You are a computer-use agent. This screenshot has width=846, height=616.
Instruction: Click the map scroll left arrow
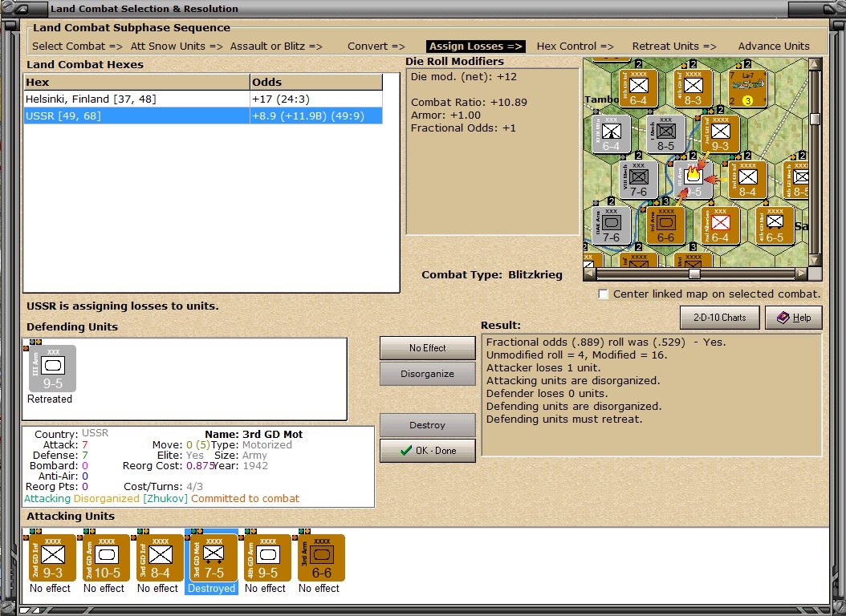pyautogui.click(x=590, y=274)
